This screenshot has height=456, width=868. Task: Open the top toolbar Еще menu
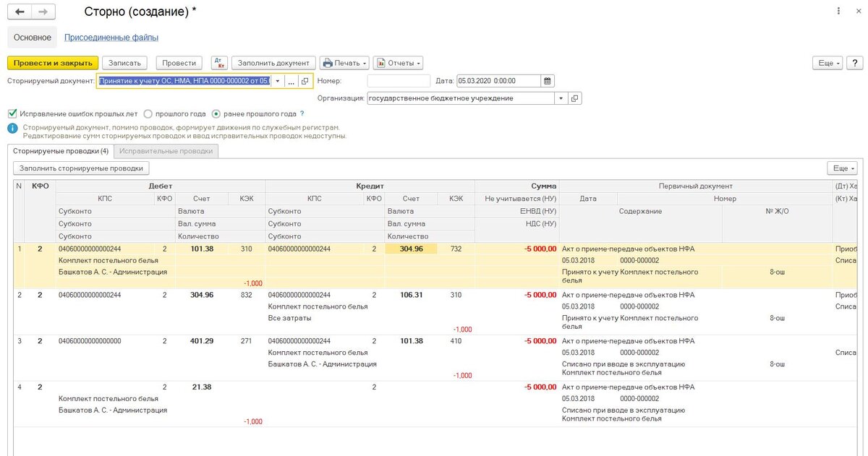coord(828,63)
